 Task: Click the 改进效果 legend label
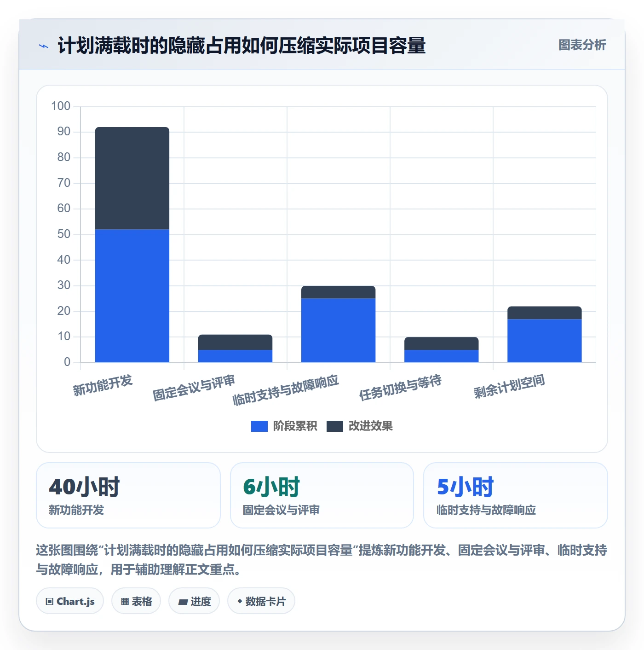tap(370, 426)
